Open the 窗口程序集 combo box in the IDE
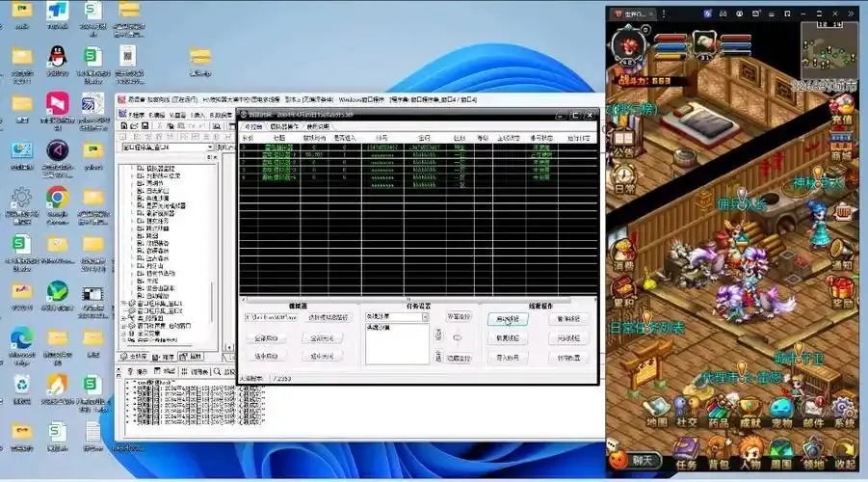Image resolution: width=868 pixels, height=482 pixels. coord(168,147)
